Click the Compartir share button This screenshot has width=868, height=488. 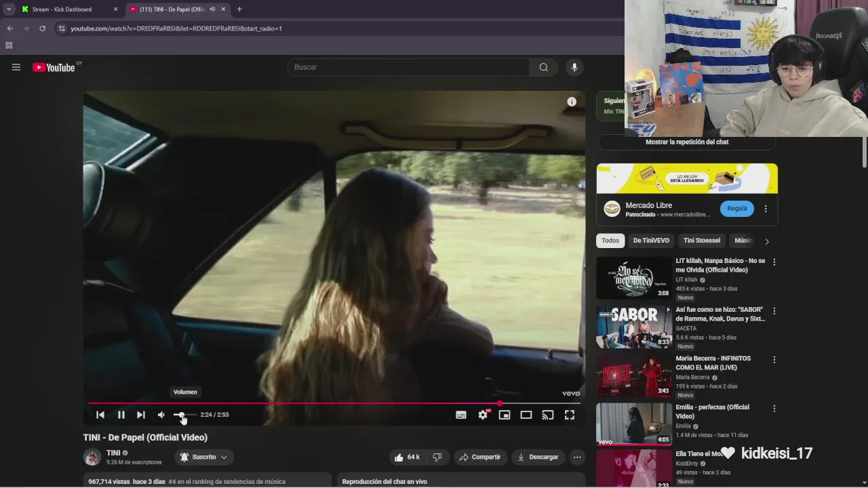click(479, 457)
